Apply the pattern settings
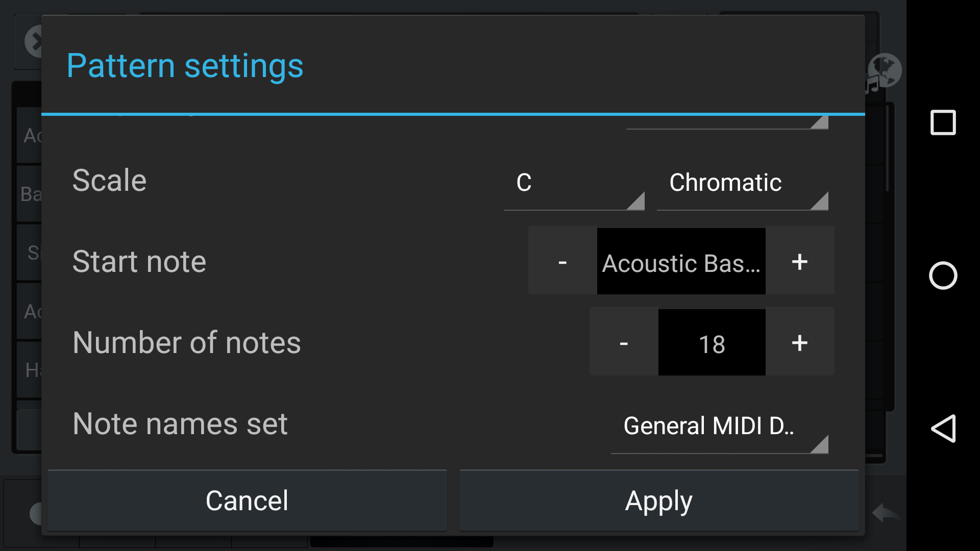The width and height of the screenshot is (980, 551). tap(659, 500)
